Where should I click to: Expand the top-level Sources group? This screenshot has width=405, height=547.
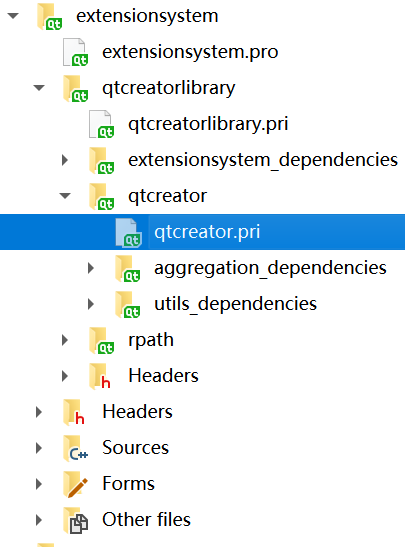[x=39, y=448]
